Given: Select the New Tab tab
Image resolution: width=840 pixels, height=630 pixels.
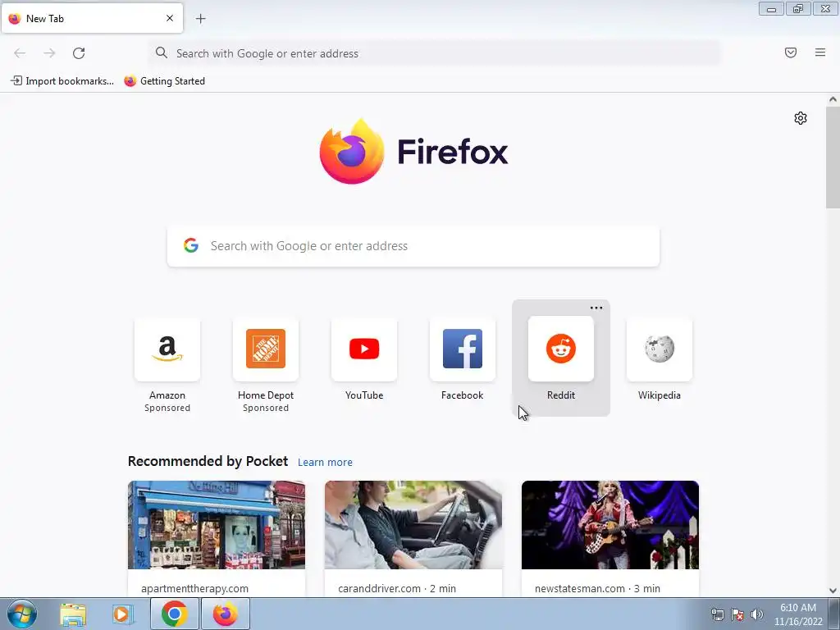Looking at the screenshot, I should (x=92, y=18).
